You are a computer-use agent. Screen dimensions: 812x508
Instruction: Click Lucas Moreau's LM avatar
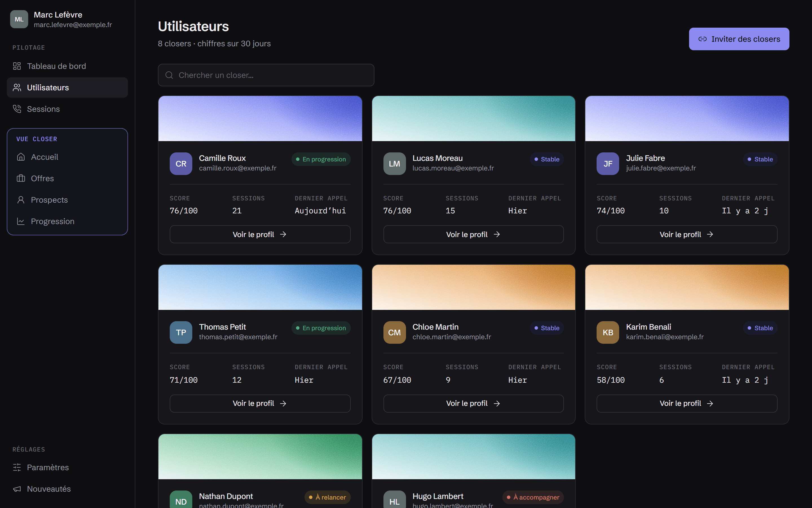click(x=394, y=164)
